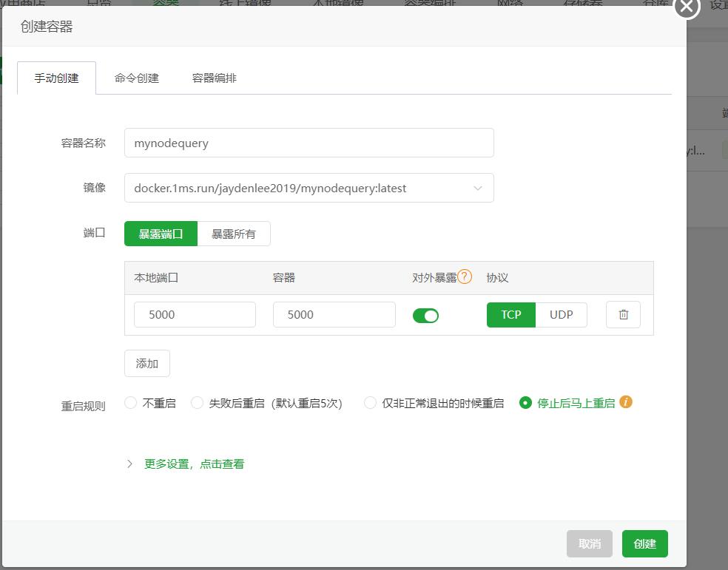
Task: Click the 创建 button
Action: [644, 543]
